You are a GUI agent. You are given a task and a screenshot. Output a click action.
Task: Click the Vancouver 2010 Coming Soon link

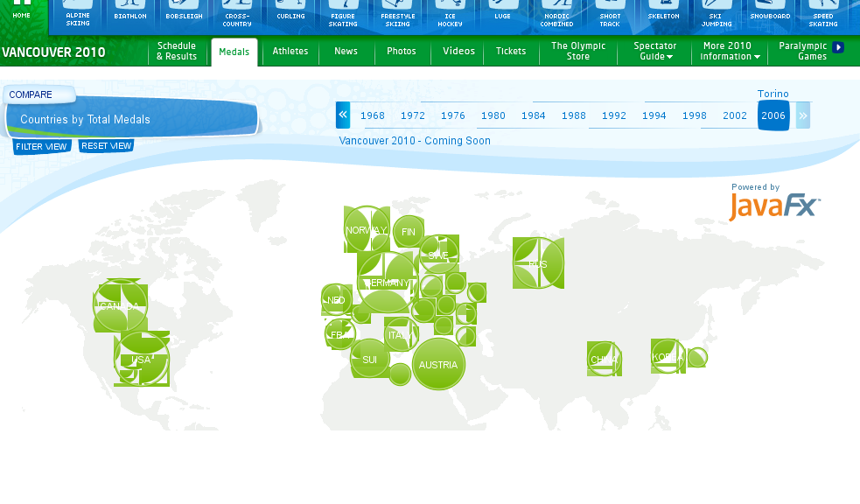[x=415, y=141]
